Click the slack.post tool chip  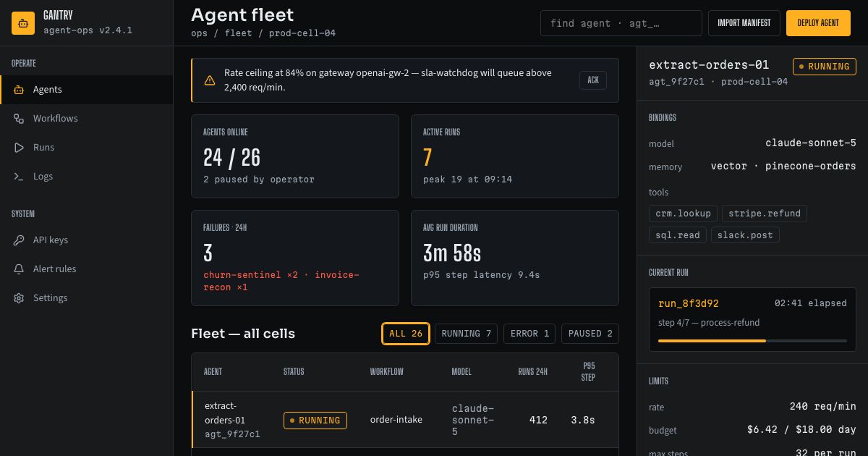[745, 235]
